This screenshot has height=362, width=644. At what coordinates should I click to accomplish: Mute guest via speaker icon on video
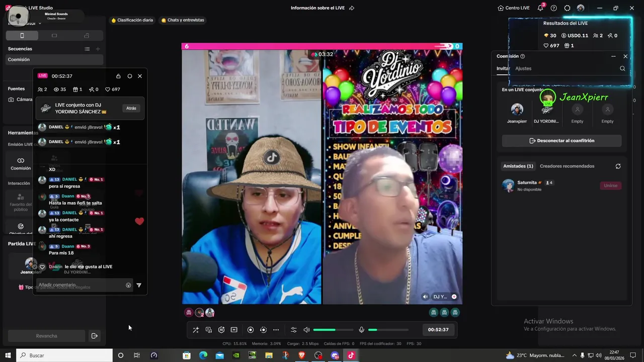coord(426,297)
